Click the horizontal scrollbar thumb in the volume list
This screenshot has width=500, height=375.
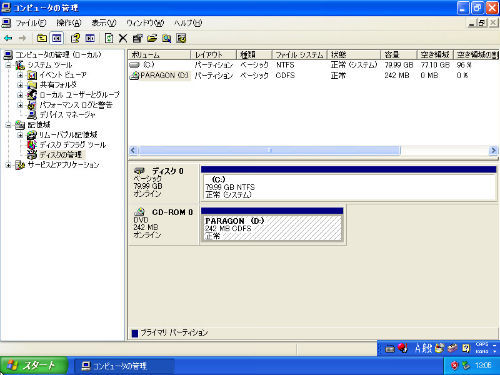tap(269, 150)
